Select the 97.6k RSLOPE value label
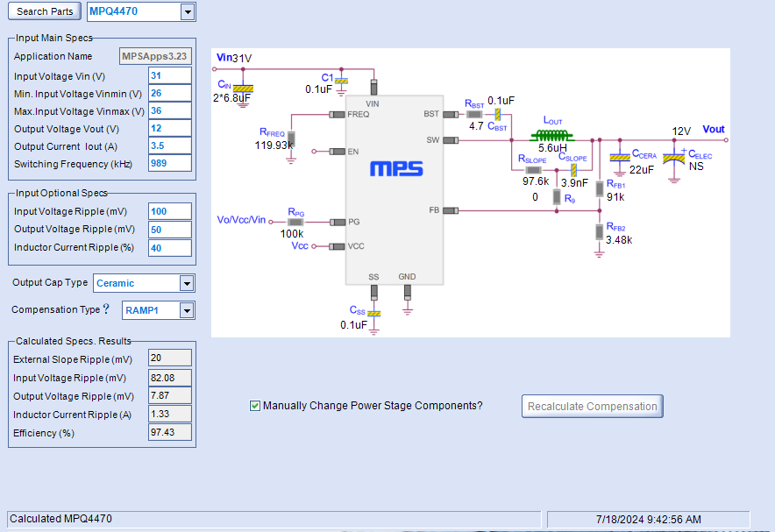The width and height of the screenshot is (775, 532). click(x=536, y=181)
